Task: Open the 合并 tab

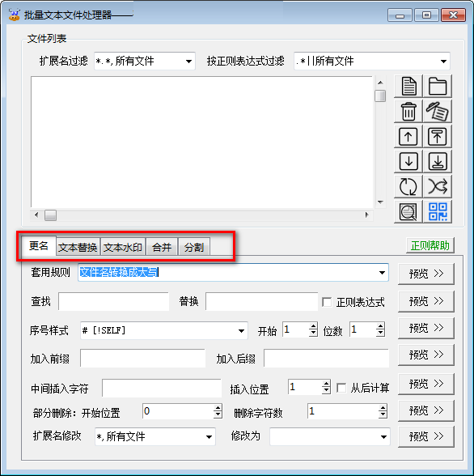Action: 162,248
